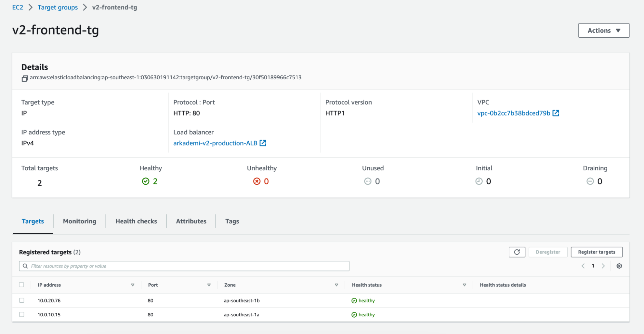Click the Total targets count 2
Image resolution: width=644 pixels, height=334 pixels.
39,183
